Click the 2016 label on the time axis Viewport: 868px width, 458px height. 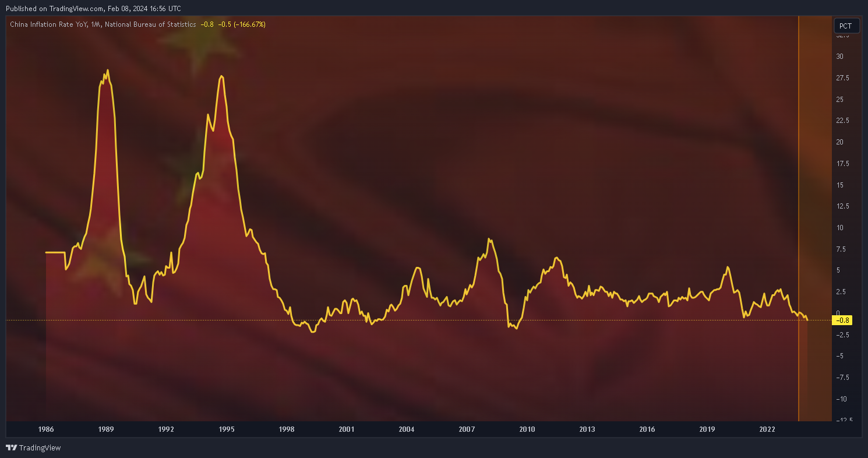coord(647,429)
